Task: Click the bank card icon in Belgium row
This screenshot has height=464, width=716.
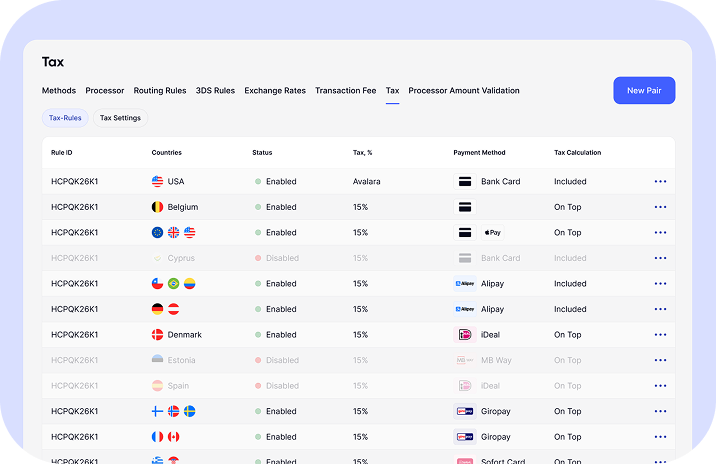Action: pyautogui.click(x=465, y=207)
